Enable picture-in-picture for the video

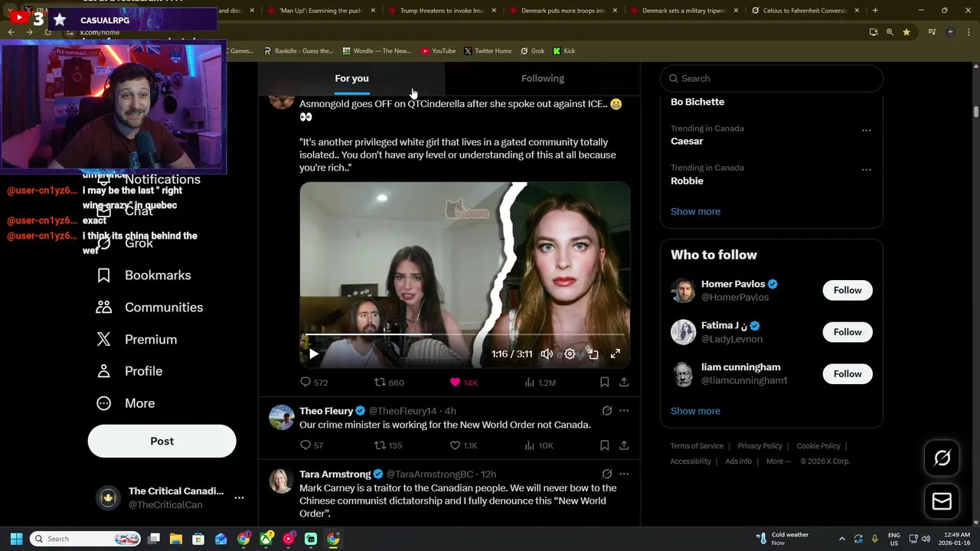click(593, 354)
